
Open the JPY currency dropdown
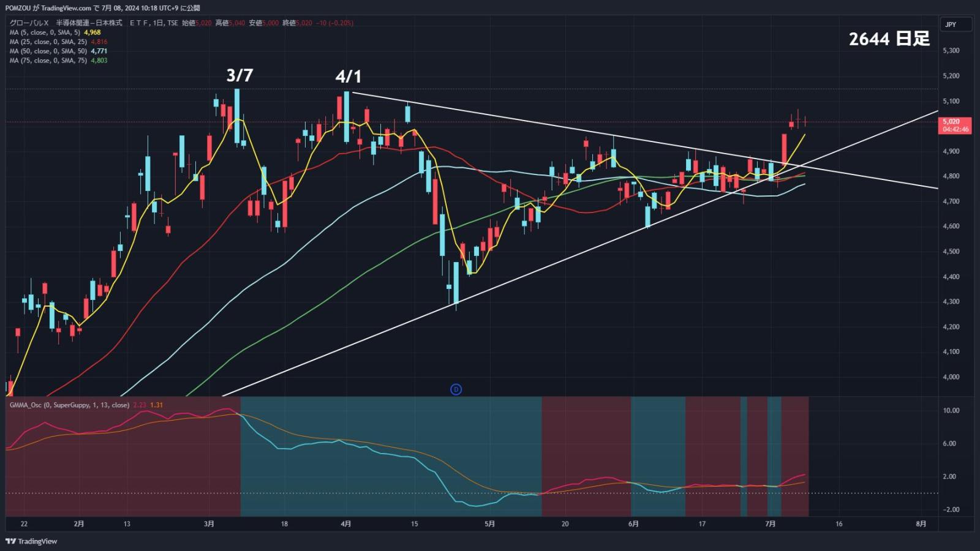(956, 24)
